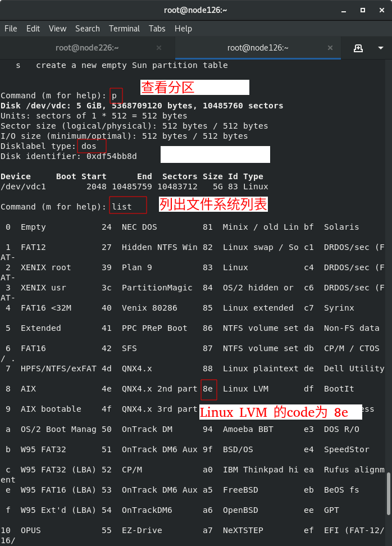The height and width of the screenshot is (546, 392).
Task: Minimize the terminal window
Action: click(x=344, y=11)
